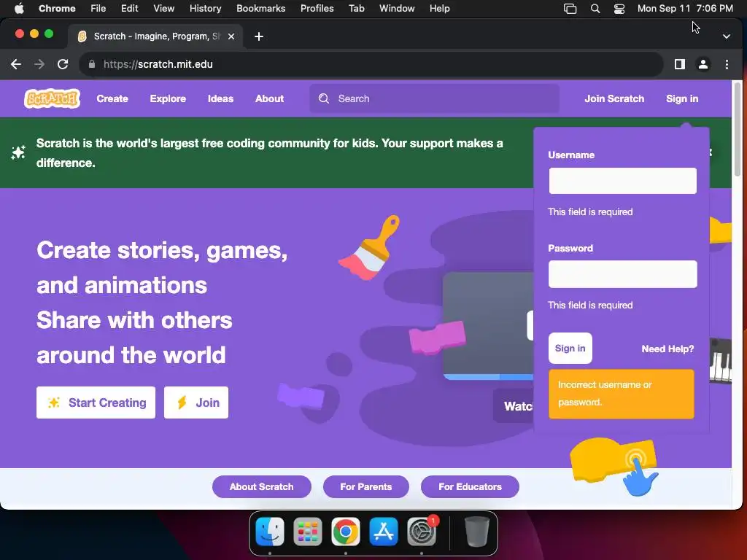Click the Chrome icon in the Dock
The image size is (747, 560).
tap(346, 532)
